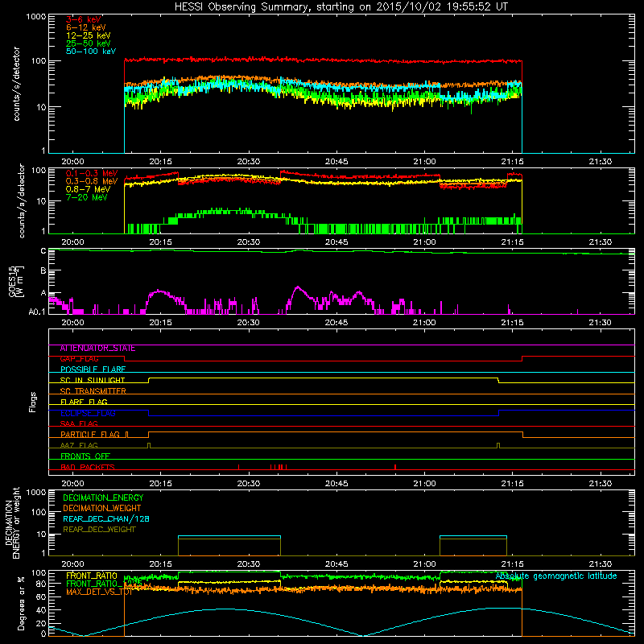This screenshot has height=644, width=644.
Task: Click the ECLIPSE_FLAG label
Action: (88, 413)
